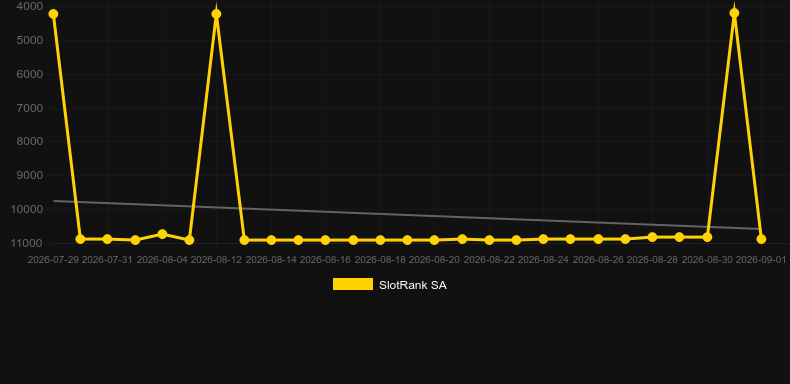Viewport: 790px width, 384px height.
Task: Click the SlotRank SA legend label
Action: [413, 285]
